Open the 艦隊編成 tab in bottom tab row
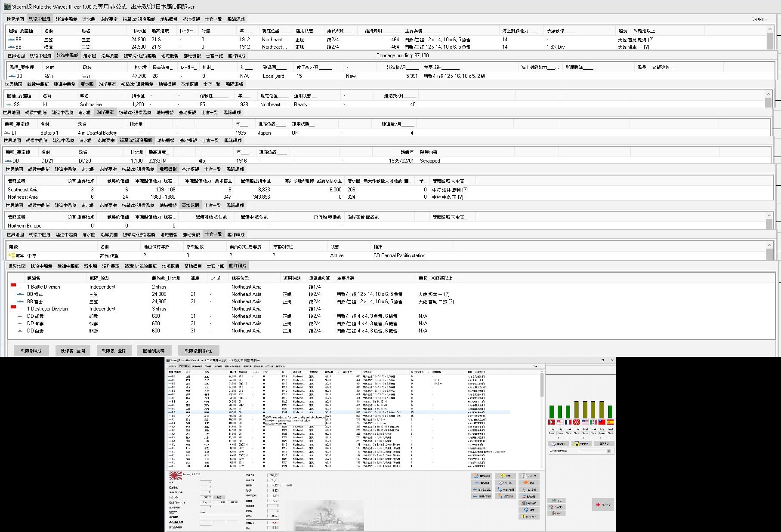Image resolution: width=781 pixels, height=532 pixels. click(238, 266)
